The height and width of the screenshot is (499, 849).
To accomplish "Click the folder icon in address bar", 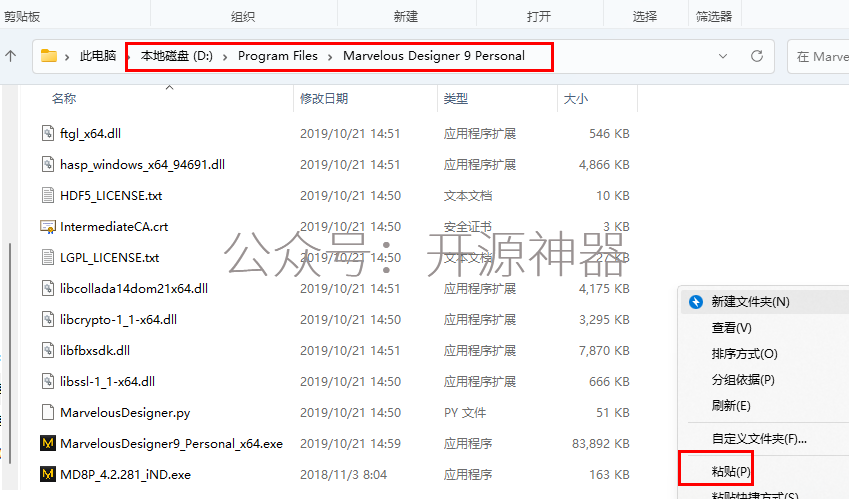I will click(49, 56).
